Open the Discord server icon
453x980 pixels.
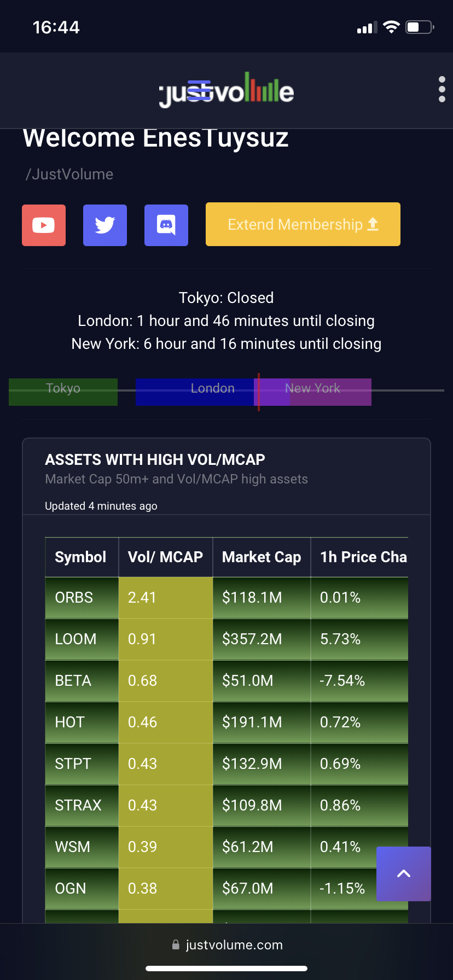166,225
